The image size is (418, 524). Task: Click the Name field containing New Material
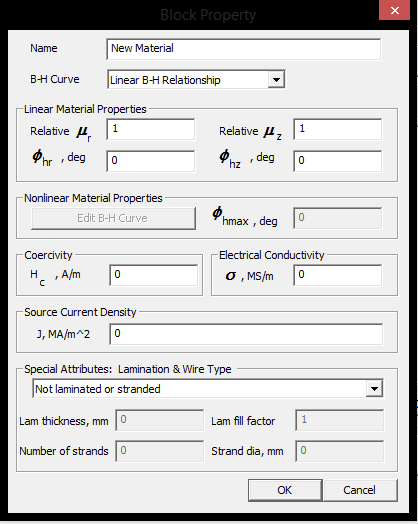tap(243, 49)
